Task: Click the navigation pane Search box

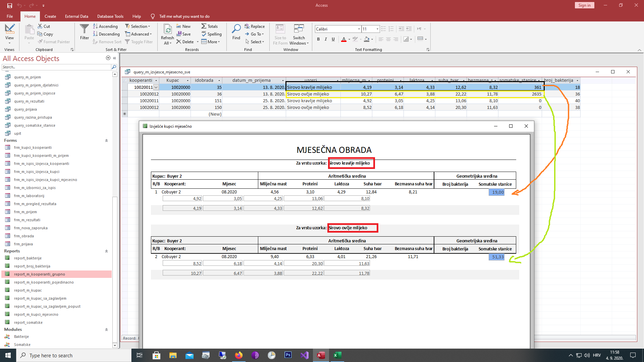Action: (x=56, y=67)
